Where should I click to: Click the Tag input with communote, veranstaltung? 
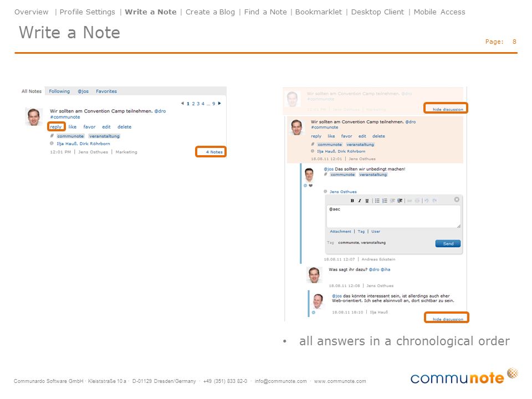(362, 243)
